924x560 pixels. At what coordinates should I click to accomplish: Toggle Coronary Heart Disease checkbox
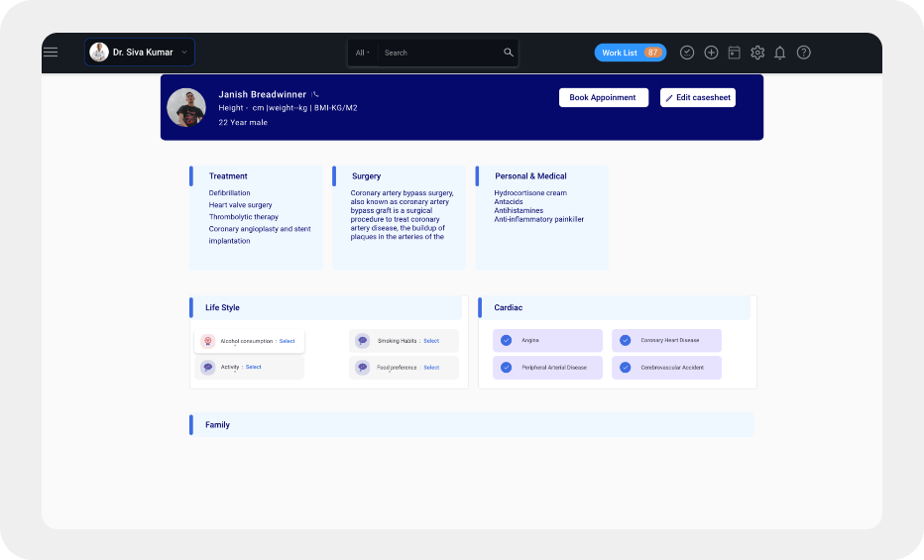click(x=625, y=340)
